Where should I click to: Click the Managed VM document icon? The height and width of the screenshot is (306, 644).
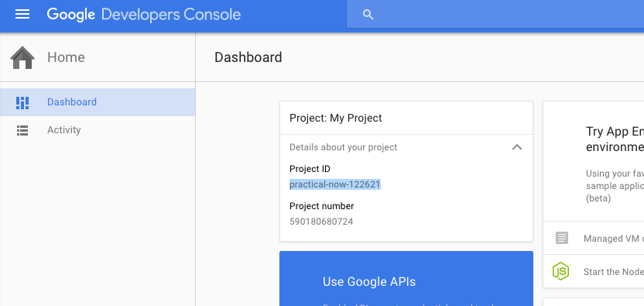coord(562,238)
